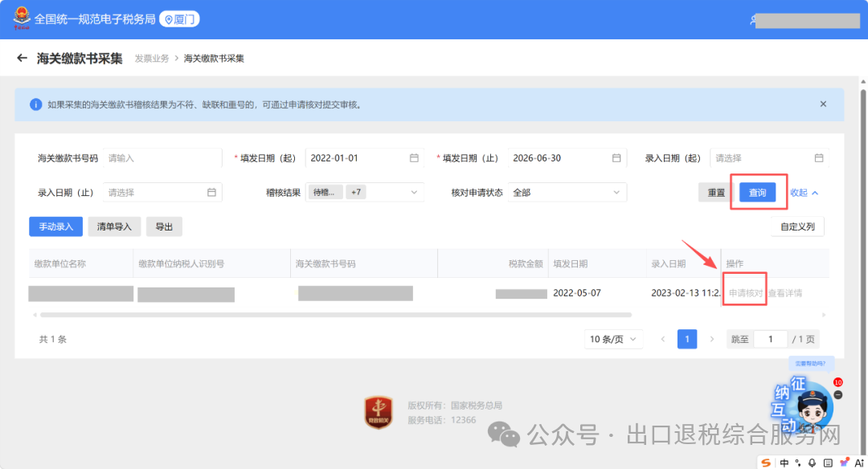Open the 厦门 location selector
The height and width of the screenshot is (469, 868).
179,19
